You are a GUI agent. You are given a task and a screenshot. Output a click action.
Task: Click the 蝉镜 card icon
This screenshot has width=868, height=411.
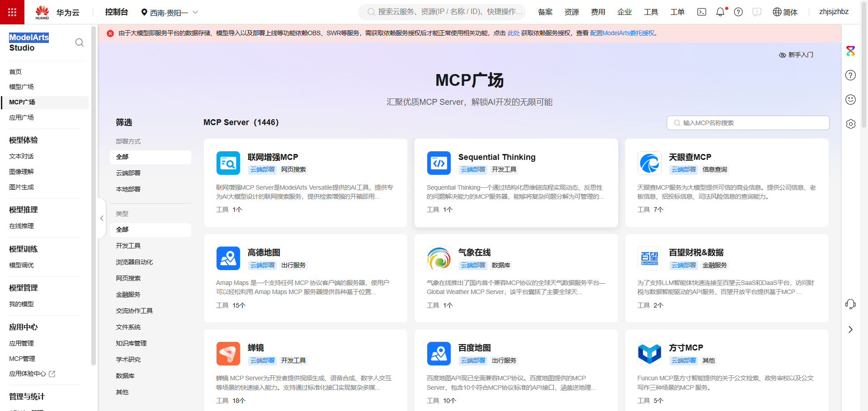point(228,354)
